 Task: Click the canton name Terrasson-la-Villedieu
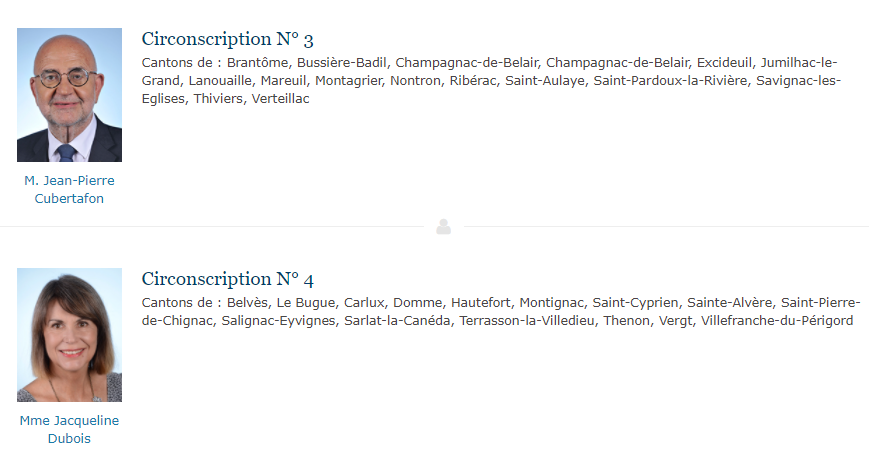point(527,321)
